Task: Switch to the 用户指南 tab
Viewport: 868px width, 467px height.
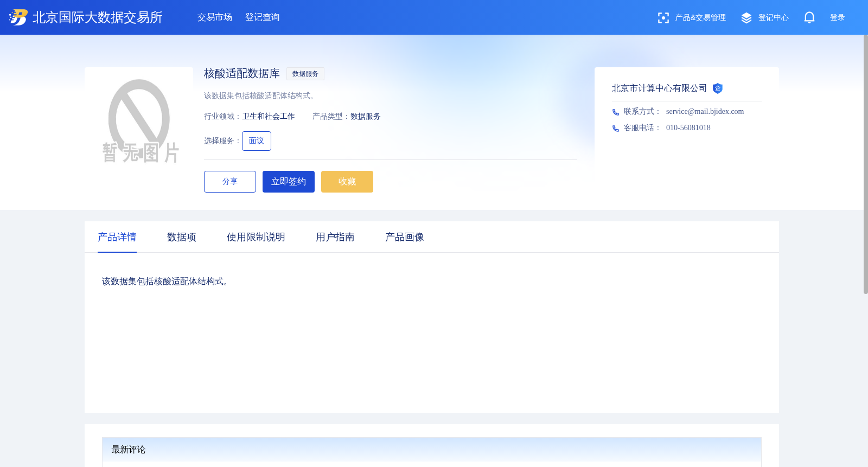Action: click(x=335, y=237)
